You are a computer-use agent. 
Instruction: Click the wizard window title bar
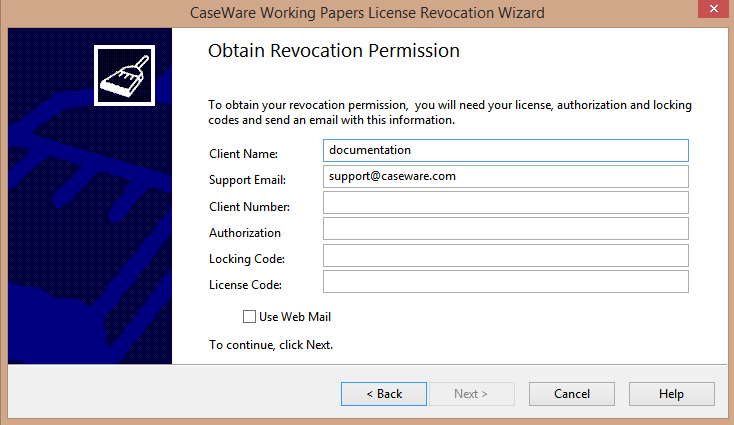[367, 13]
